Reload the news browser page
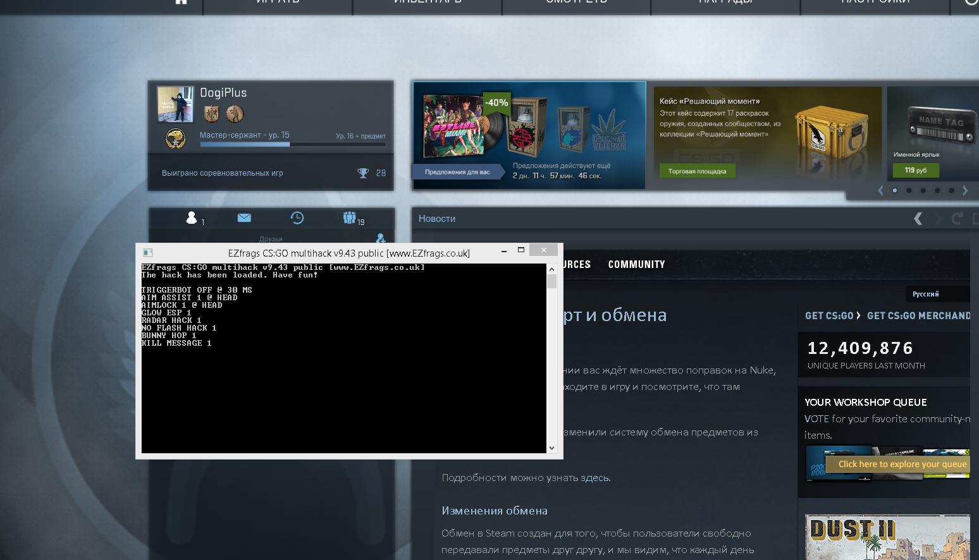The width and height of the screenshot is (979, 560). coord(957,219)
